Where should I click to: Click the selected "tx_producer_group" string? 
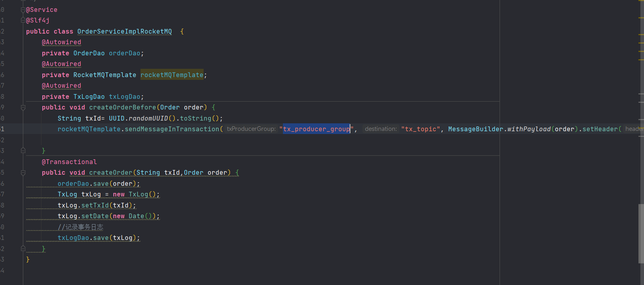(x=316, y=129)
